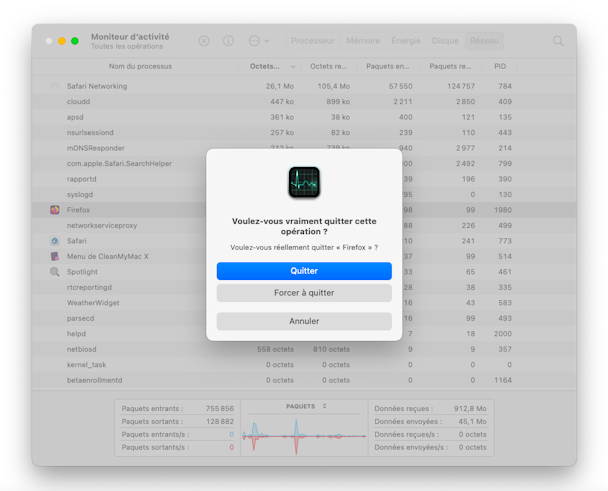The height and width of the screenshot is (491, 608).
Task: Click the yellow minimize window button
Action: point(62,41)
